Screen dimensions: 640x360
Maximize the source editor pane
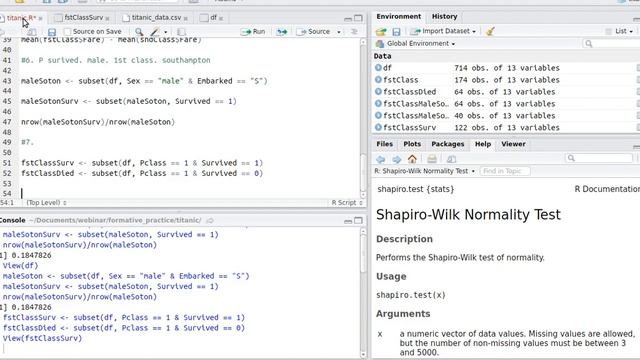point(358,18)
